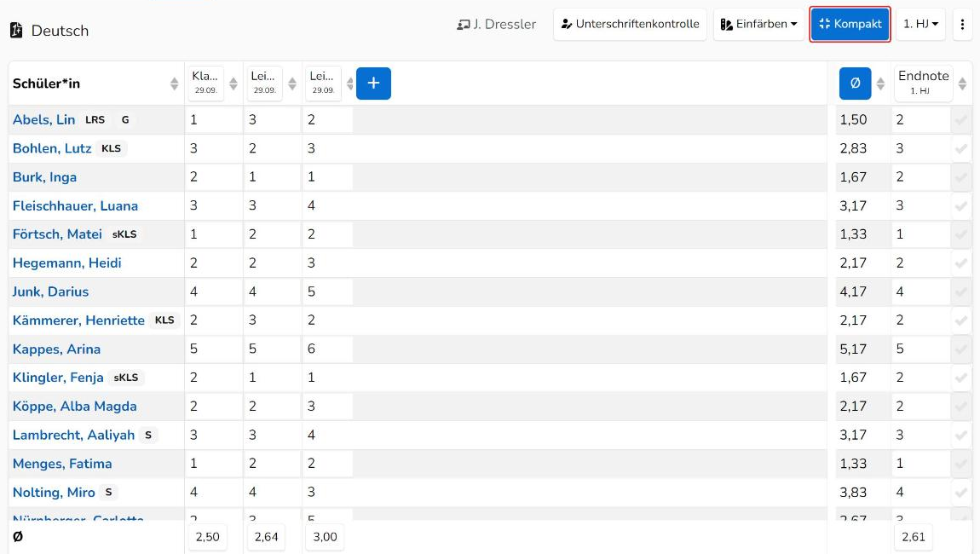Click average 5,17 for Kappes, Arina
The width and height of the screenshot is (980, 554).
coord(853,349)
